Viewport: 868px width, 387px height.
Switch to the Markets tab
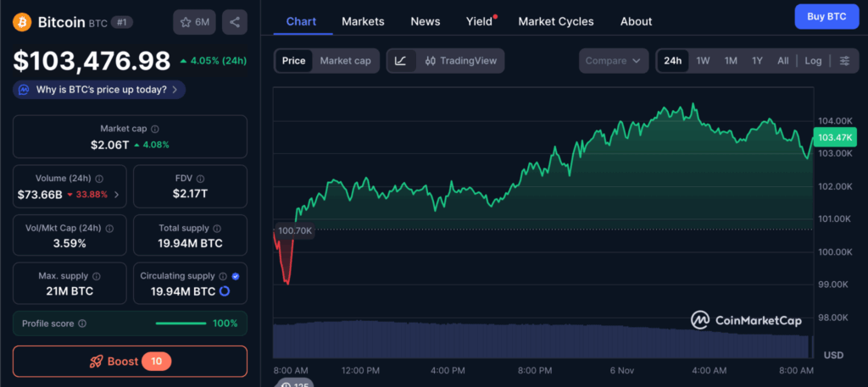(363, 21)
